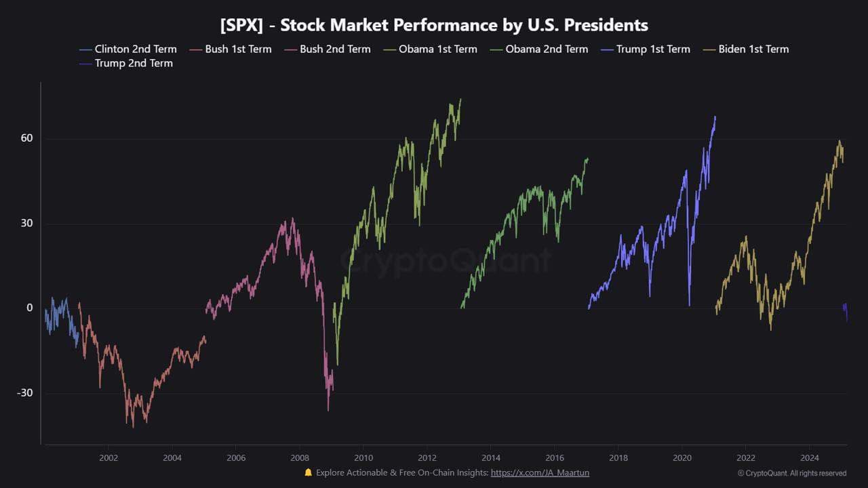Toggle Obama 1st Term legend entry
The image size is (868, 488).
(x=437, y=49)
